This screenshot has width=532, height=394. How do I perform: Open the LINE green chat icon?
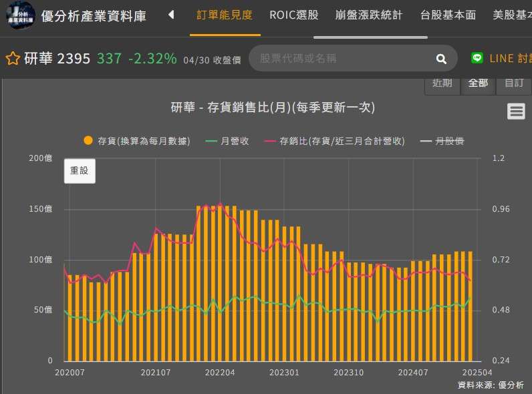pos(477,58)
